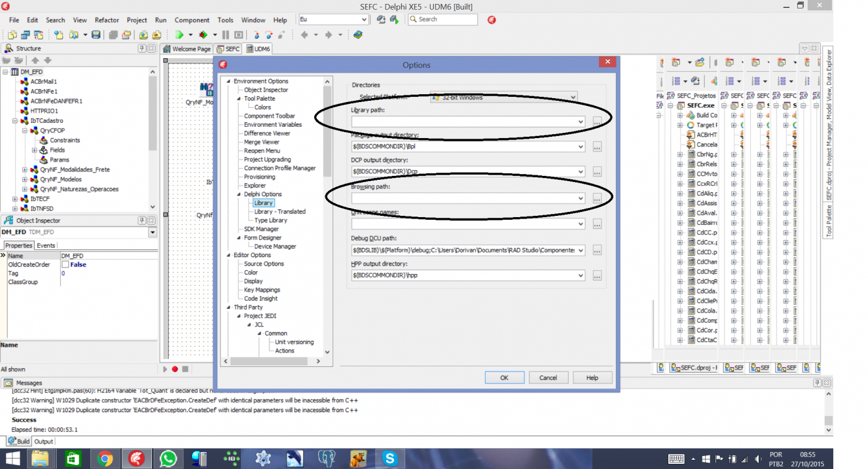Open Skype from the taskbar
Viewport: 868px width, 469px height.
390,459
